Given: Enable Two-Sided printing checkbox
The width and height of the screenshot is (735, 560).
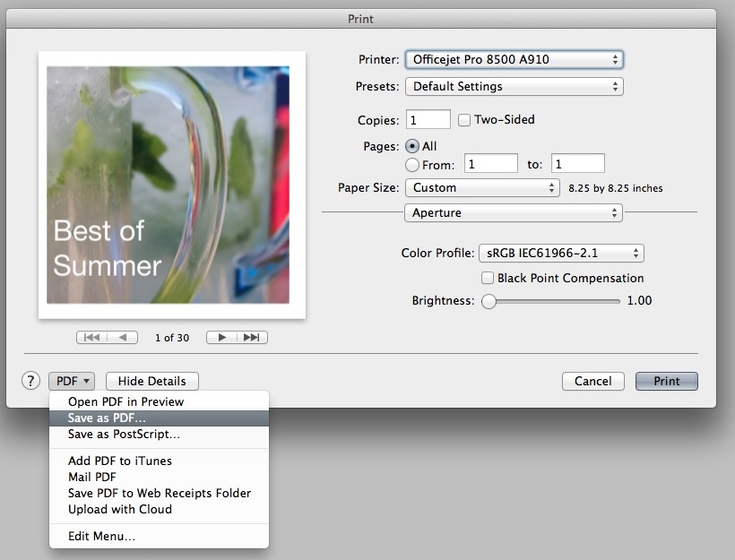Looking at the screenshot, I should 464,120.
